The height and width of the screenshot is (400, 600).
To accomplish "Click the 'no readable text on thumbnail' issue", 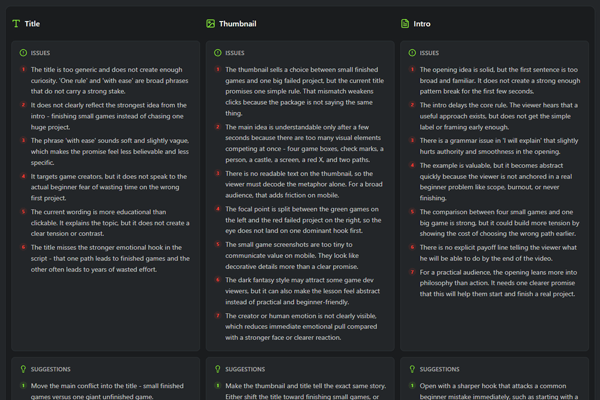I will pos(304,184).
